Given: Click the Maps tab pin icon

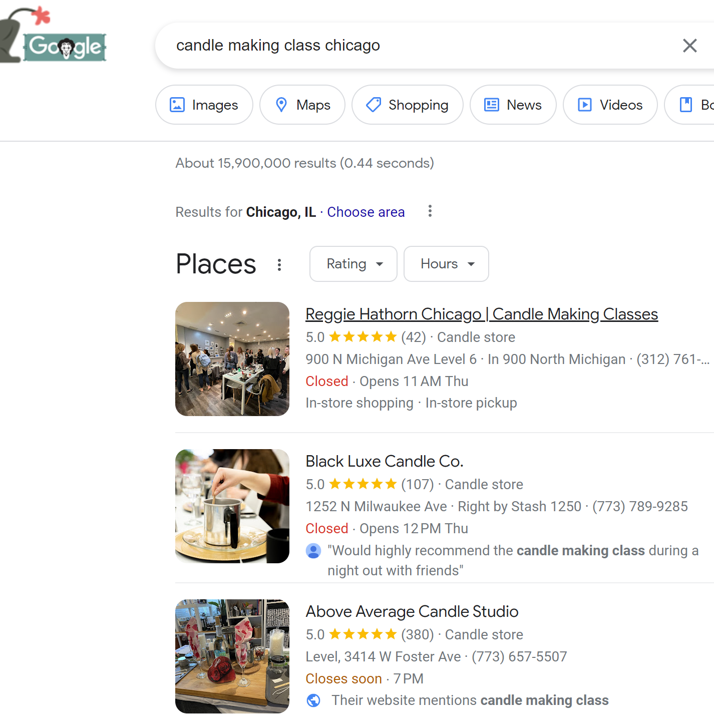Looking at the screenshot, I should coord(281,105).
